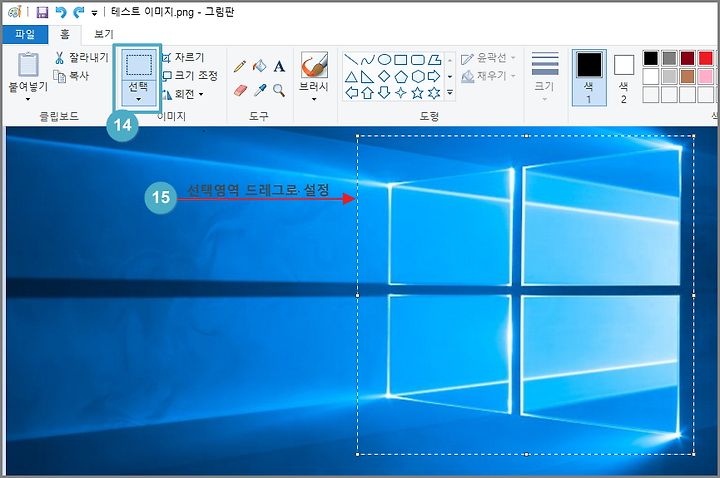Click the selection's bottom-middle resize handle
Image resolution: width=720 pixels, height=478 pixels.
coord(526,455)
